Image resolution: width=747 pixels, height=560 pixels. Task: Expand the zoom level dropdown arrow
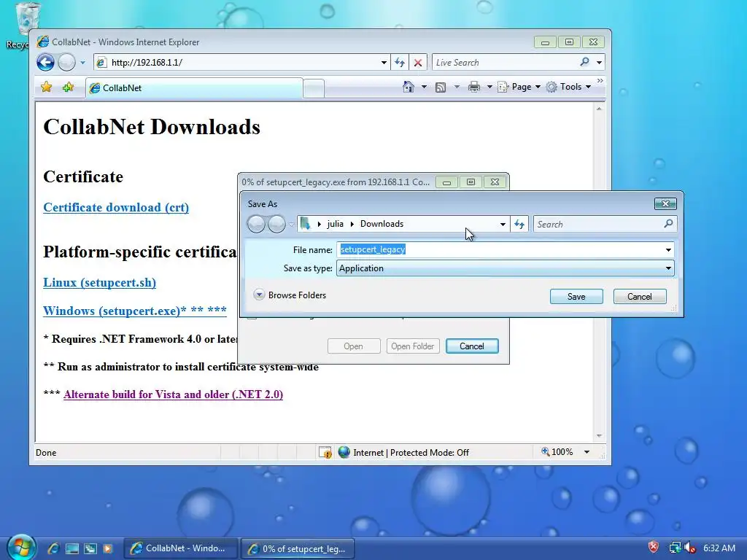(587, 452)
